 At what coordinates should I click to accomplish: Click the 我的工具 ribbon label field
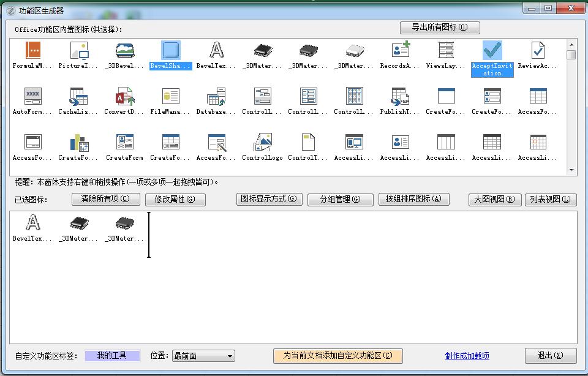click(112, 356)
